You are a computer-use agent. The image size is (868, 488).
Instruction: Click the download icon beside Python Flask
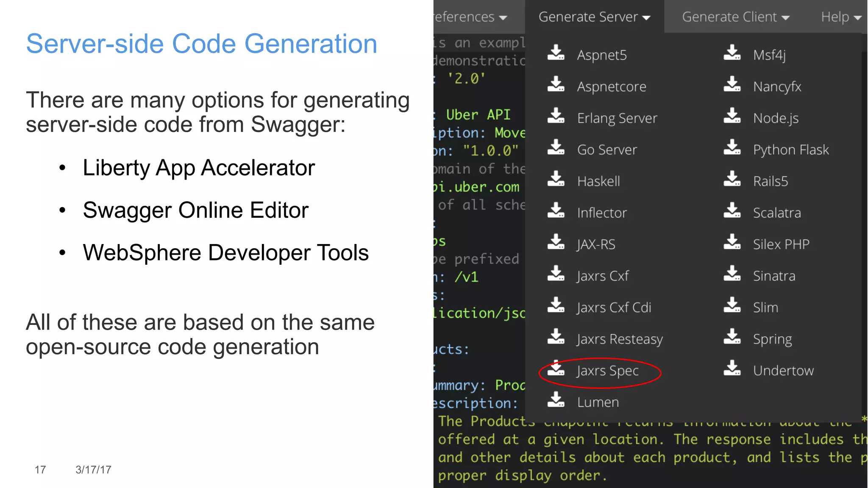click(732, 147)
